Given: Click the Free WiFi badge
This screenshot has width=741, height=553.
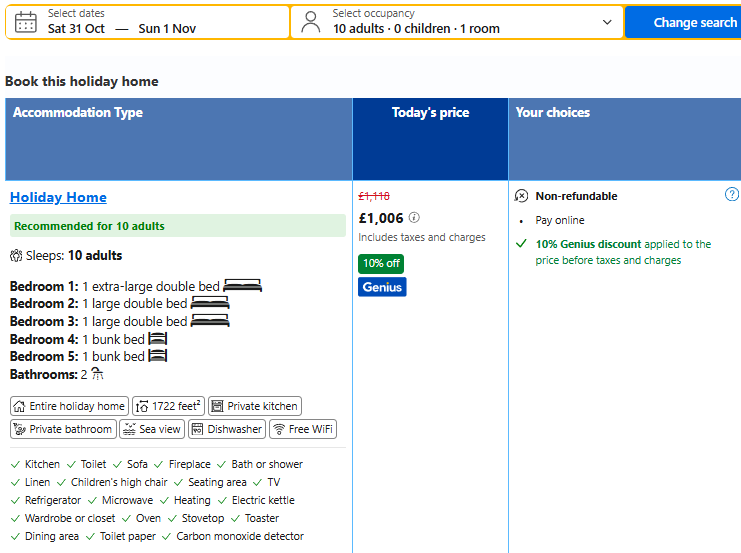Looking at the screenshot, I should [303, 429].
